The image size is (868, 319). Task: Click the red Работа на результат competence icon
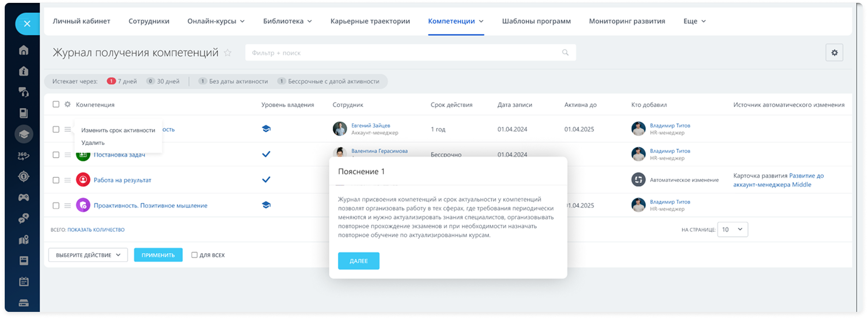click(83, 180)
